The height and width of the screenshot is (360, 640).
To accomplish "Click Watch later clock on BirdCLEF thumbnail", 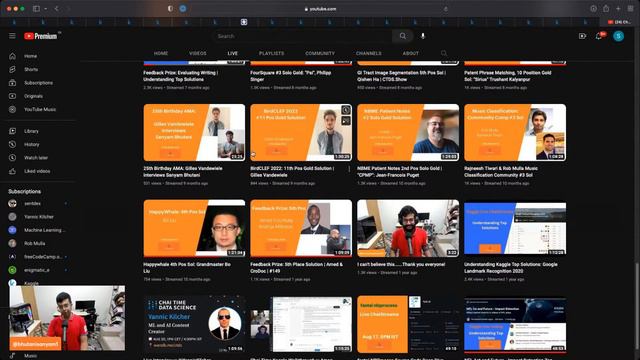I will (346, 110).
